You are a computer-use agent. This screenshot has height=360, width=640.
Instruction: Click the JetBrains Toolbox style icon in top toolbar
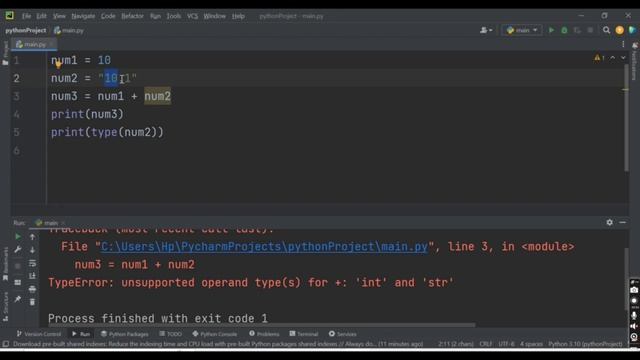[632, 30]
